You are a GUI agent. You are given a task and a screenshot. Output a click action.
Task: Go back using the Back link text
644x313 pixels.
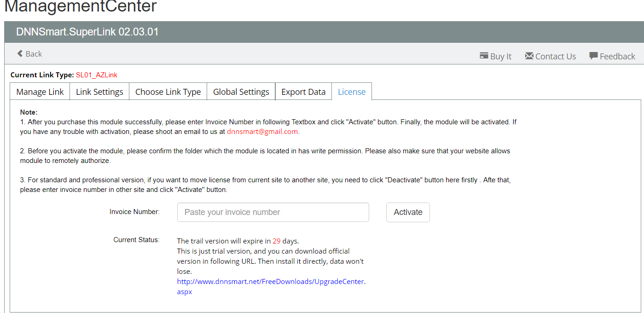[x=34, y=54]
